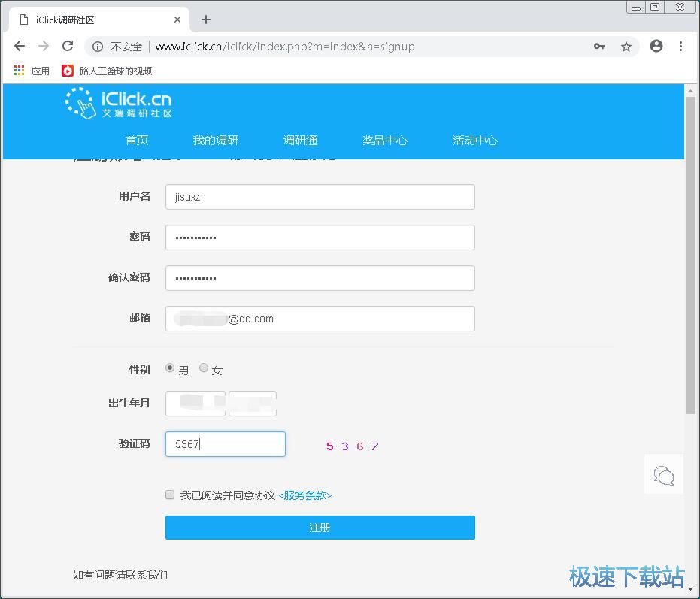Bookmark this page with the star icon

[626, 47]
